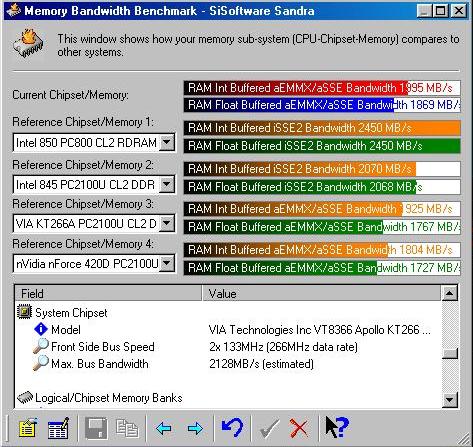The image size is (473, 447).
Task: Click the System Chipset chip icon
Action: (x=24, y=312)
